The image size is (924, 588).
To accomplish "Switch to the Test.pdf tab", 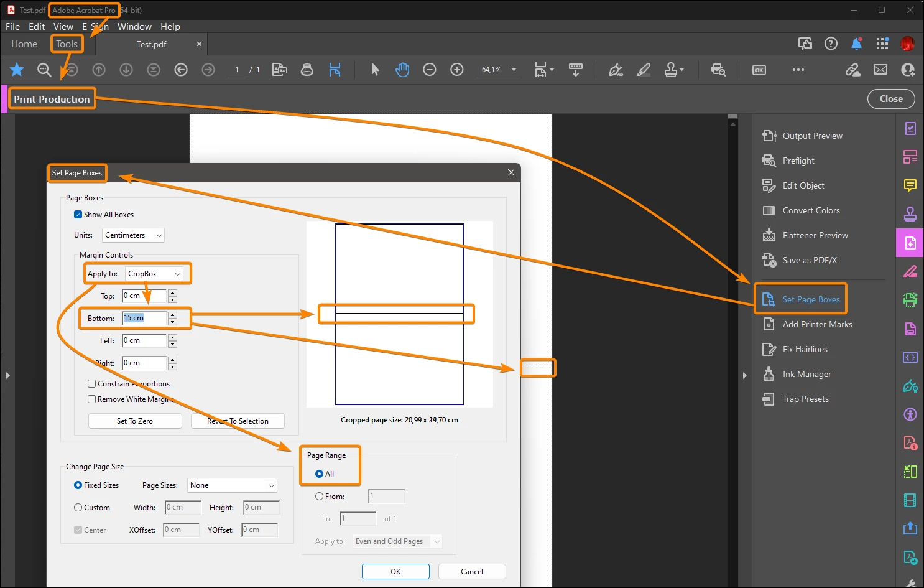I will tap(152, 44).
